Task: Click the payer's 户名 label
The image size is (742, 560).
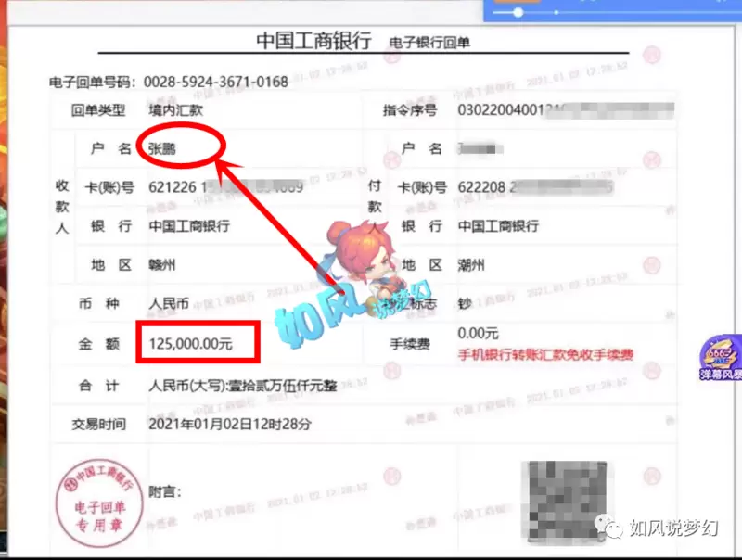Action: (422, 149)
